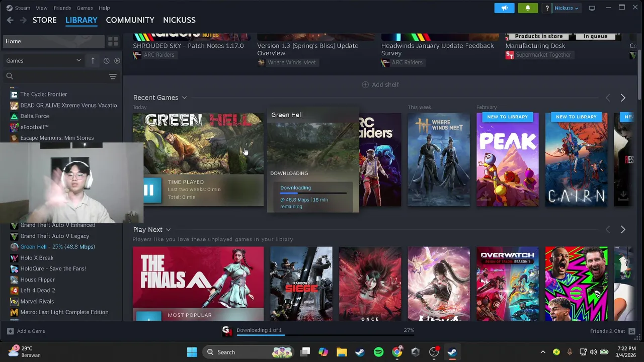This screenshot has width=644, height=362.
Task: Open OBS Studio from the taskbar
Action: [x=434, y=352]
